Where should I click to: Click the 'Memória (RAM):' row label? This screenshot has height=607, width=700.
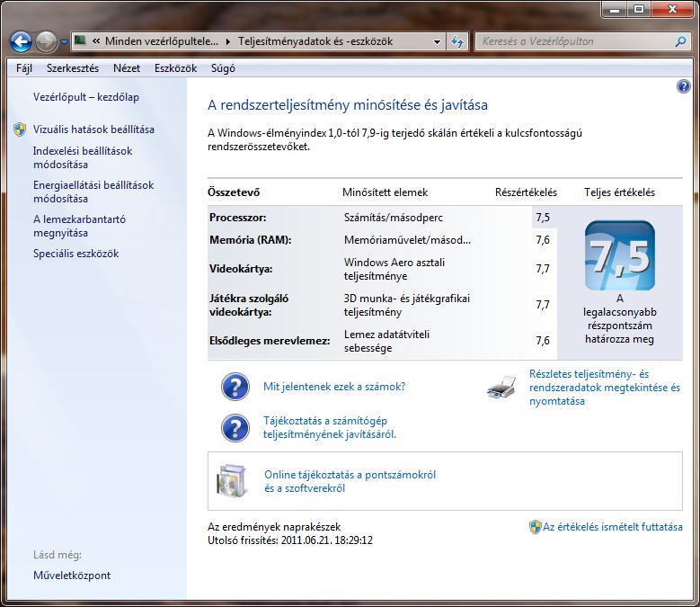click(x=251, y=240)
